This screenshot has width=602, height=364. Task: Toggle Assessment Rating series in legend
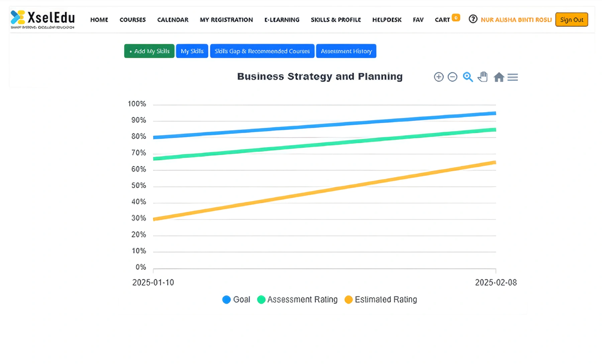[297, 299]
